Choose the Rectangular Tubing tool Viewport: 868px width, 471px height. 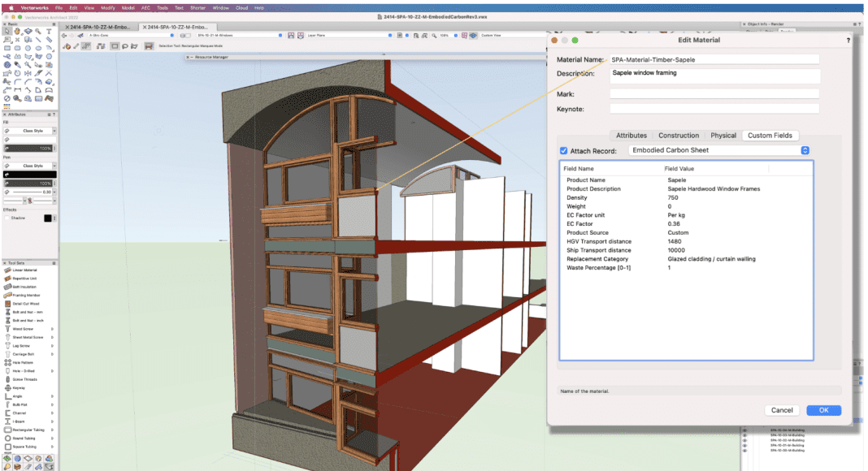(x=30, y=430)
